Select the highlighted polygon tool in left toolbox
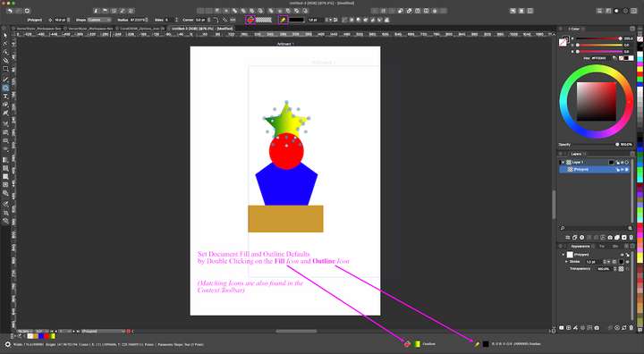 5,88
